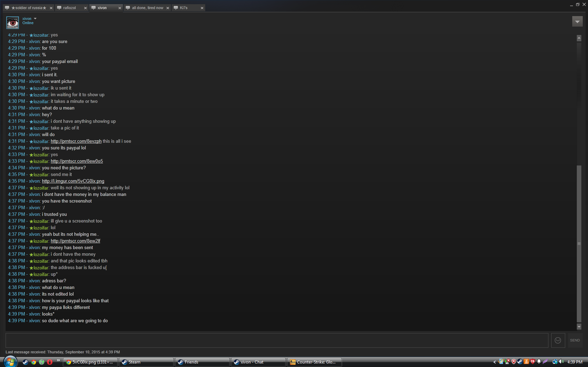The height and width of the screenshot is (367, 588).
Task: Click the chat scrollbar down arrow
Action: click(x=579, y=327)
